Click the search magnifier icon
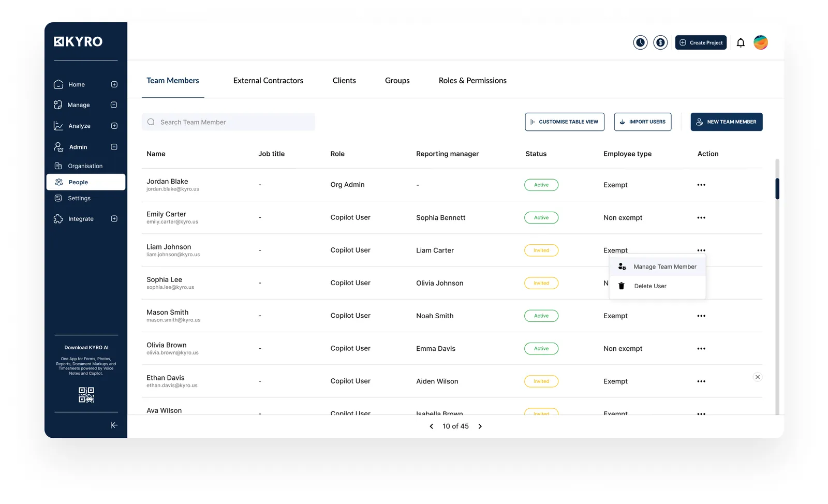828x504 pixels. [x=151, y=122]
